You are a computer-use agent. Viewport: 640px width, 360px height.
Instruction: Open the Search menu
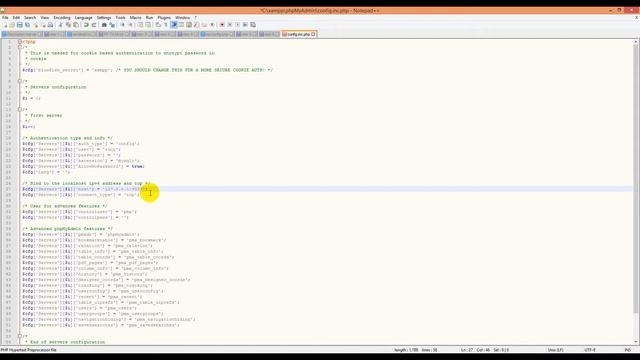tap(30, 18)
